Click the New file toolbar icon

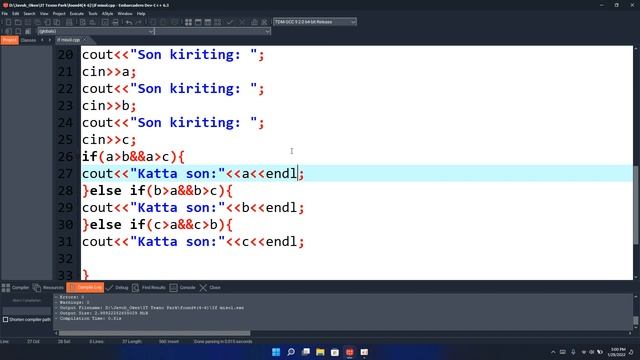pos(8,22)
